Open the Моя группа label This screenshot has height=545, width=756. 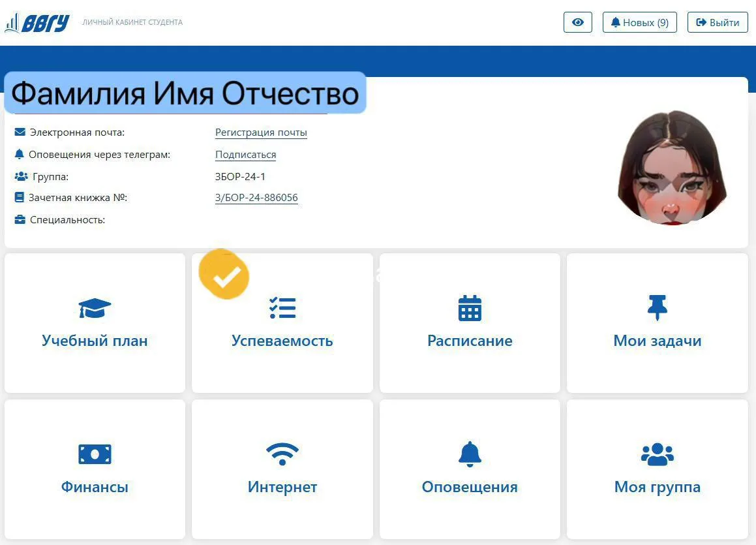657,487
